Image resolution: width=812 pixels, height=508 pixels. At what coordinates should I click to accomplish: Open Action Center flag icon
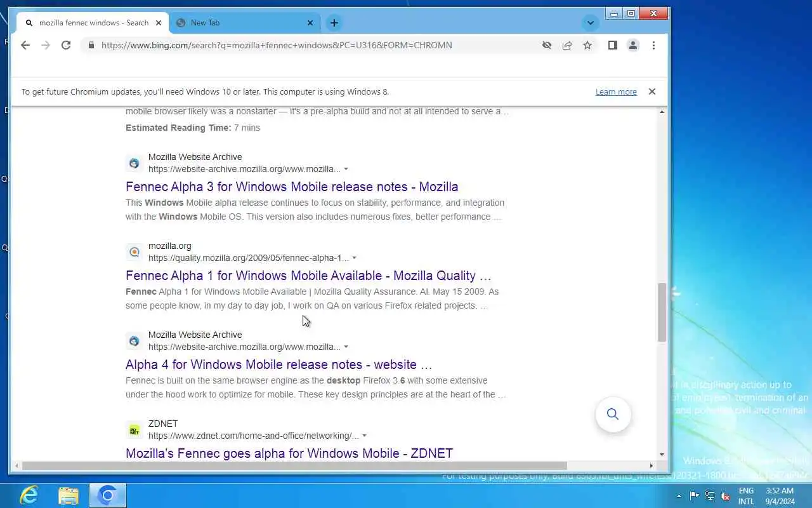click(695, 496)
